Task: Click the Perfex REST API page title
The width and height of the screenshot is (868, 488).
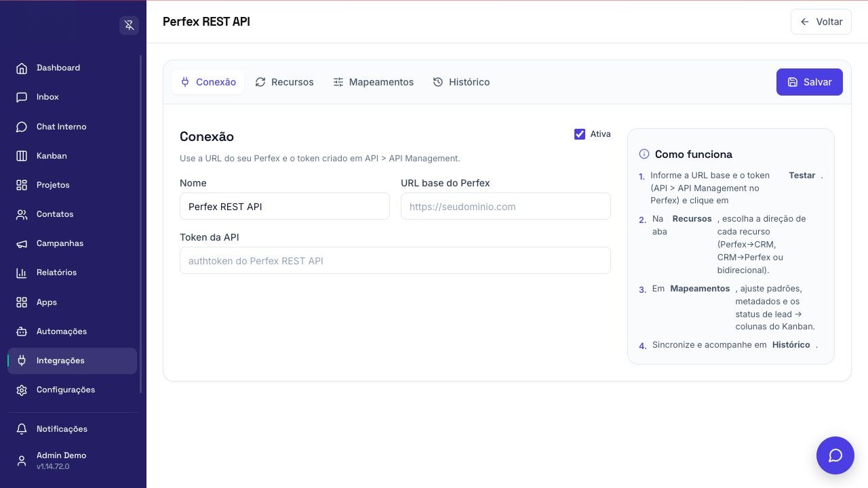Action: click(x=206, y=22)
